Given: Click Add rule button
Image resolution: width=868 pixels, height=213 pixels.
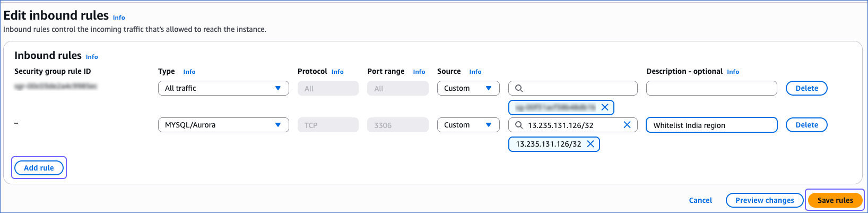Looking at the screenshot, I should tap(39, 168).
